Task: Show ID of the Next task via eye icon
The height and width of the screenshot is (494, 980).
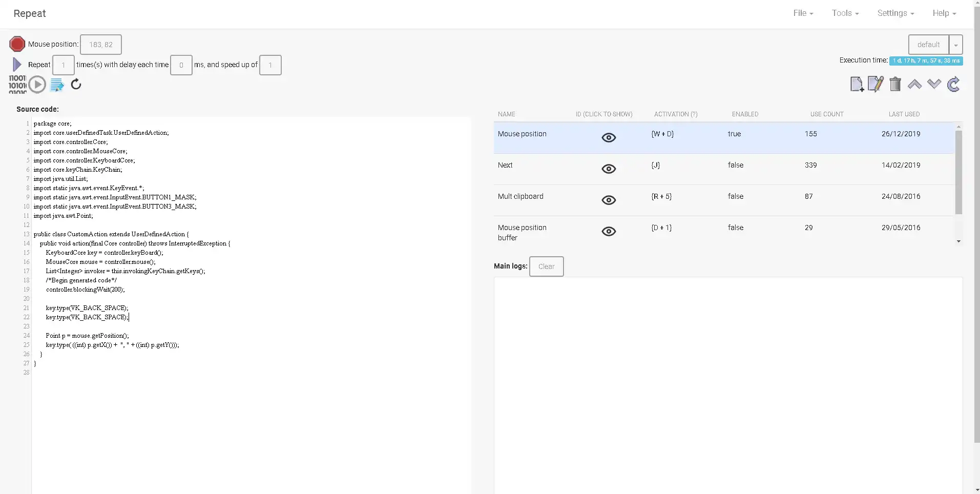Action: (x=609, y=169)
